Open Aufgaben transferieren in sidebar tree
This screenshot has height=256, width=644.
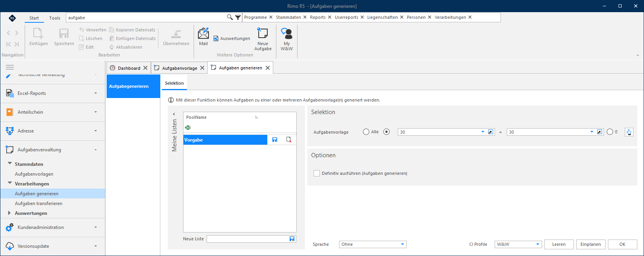coord(38,203)
